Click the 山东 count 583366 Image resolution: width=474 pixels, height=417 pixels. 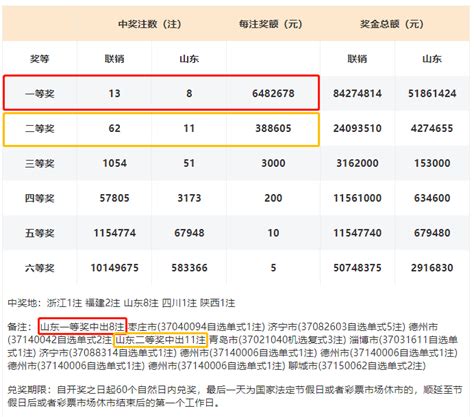point(189,268)
